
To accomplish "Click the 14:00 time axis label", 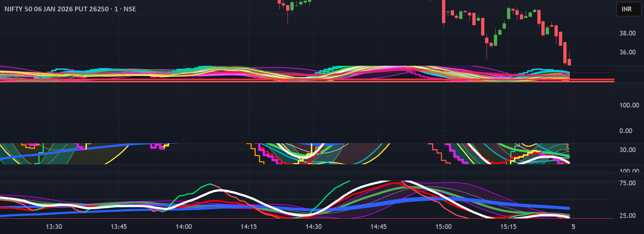I will 184,227.
